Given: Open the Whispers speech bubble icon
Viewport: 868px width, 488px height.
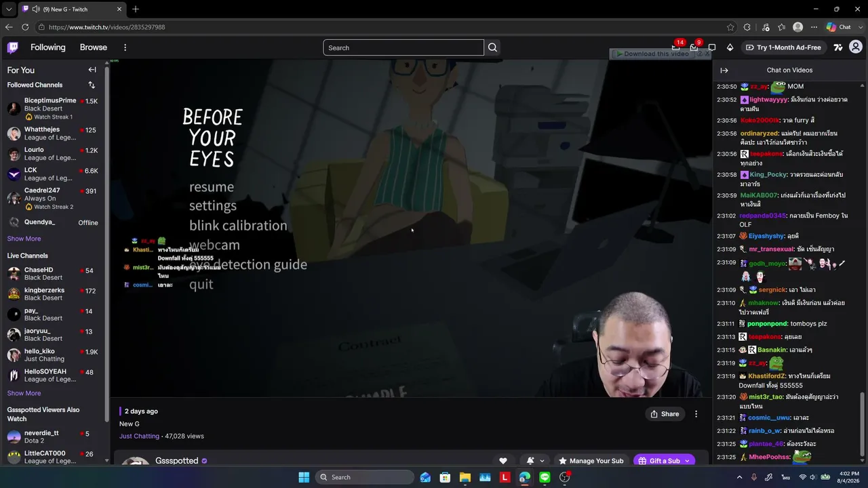Looking at the screenshot, I should tap(712, 47).
